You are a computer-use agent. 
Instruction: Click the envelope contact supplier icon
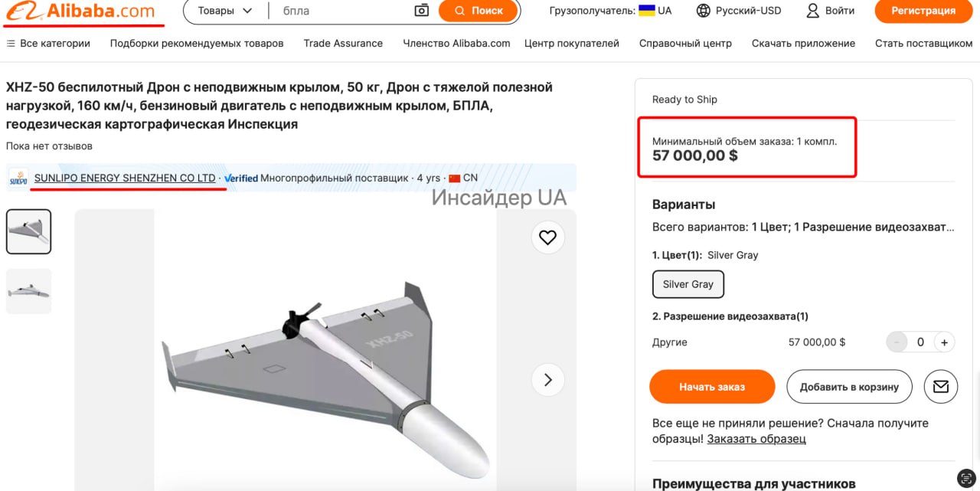(x=941, y=387)
